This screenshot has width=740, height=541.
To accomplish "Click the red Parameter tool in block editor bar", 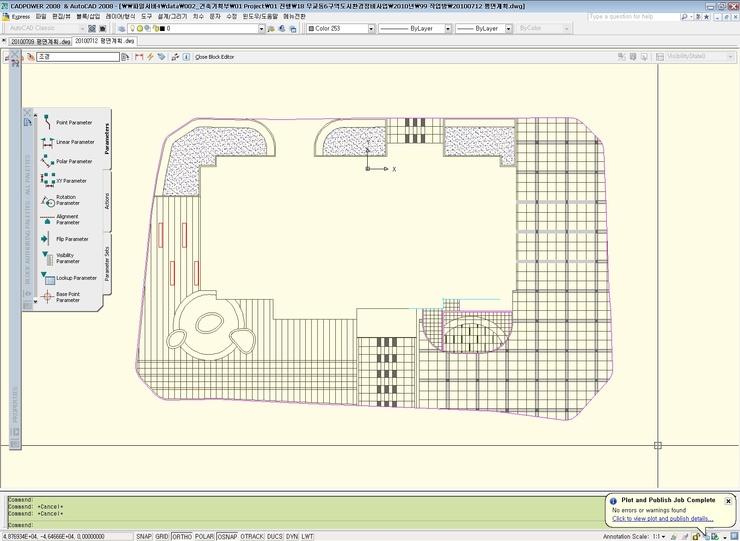I will point(139,57).
